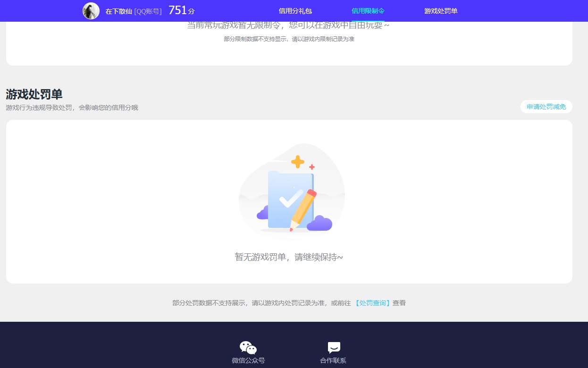Open the 【处罚查询】 link
Viewport: 588px width, 368px height.
373,303
